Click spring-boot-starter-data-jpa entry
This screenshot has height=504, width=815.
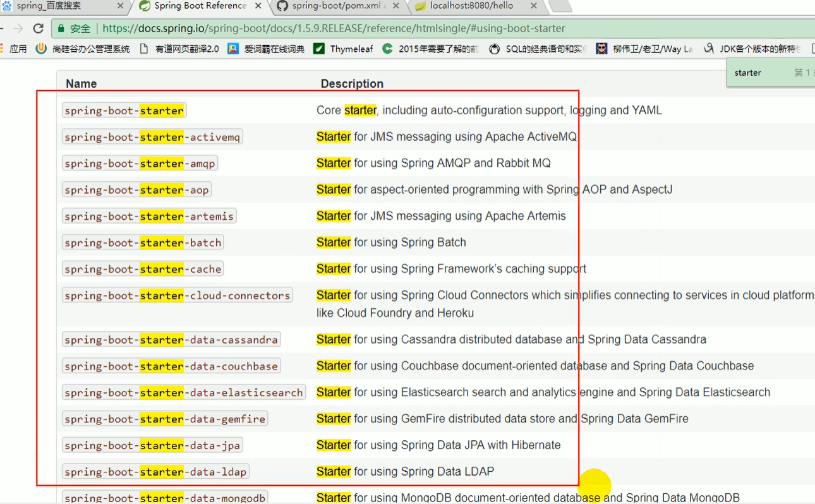pyautogui.click(x=152, y=446)
